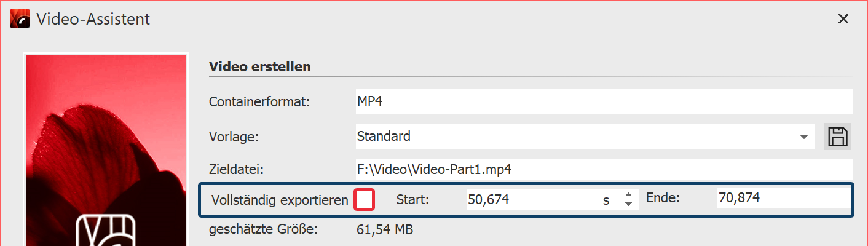Click the seconds unit in the Start field
Image resolution: width=868 pixels, height=246 pixels.
[606, 200]
